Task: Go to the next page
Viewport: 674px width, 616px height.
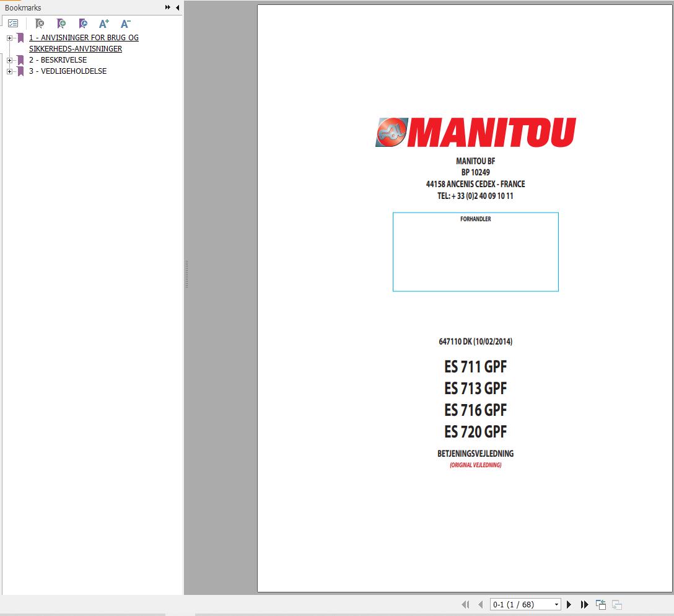Action: pyautogui.click(x=569, y=604)
